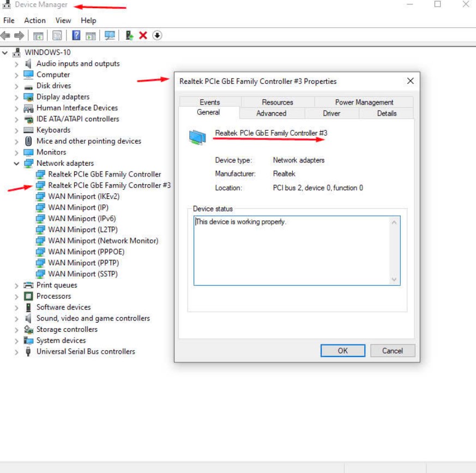Collapse the Network adapters category
This screenshot has width=476, height=473.
pos(16,163)
